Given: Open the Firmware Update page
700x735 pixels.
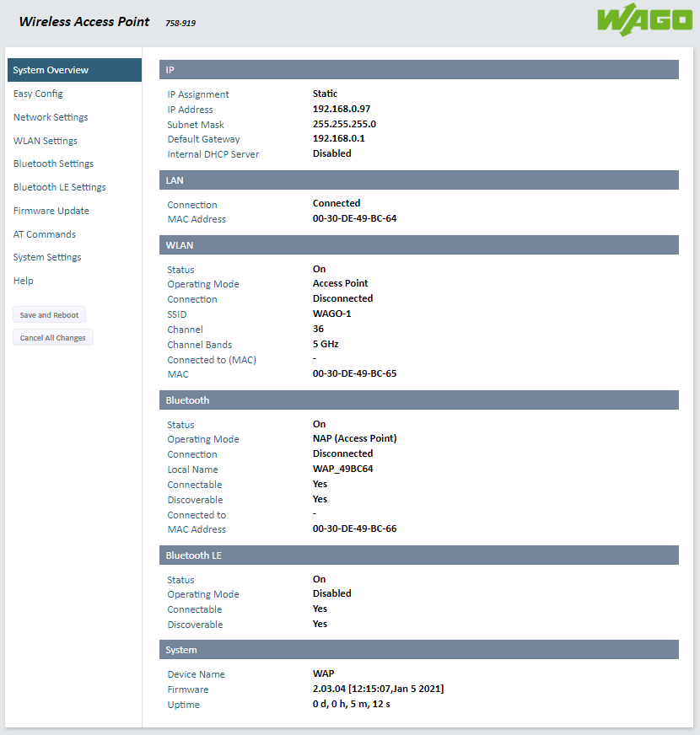Looking at the screenshot, I should click(x=51, y=211).
